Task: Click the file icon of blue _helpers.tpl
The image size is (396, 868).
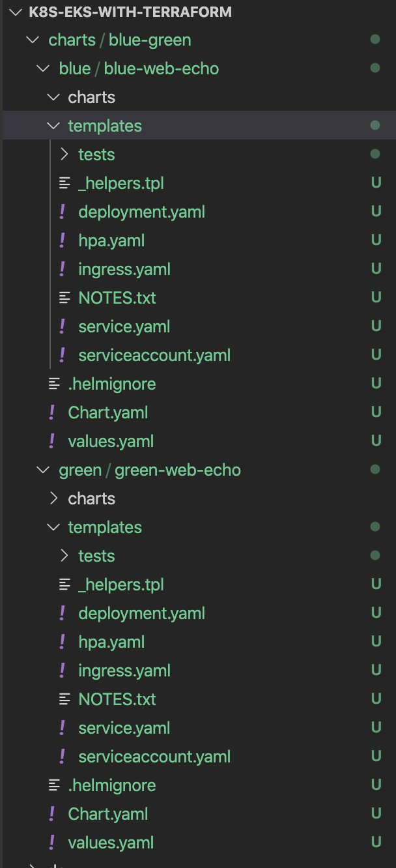Action: coord(64,183)
